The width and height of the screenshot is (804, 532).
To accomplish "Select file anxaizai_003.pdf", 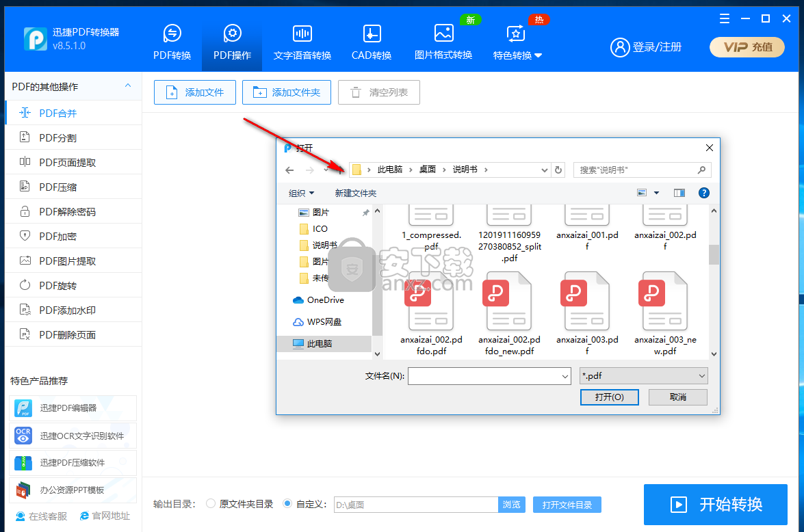I will (587, 314).
